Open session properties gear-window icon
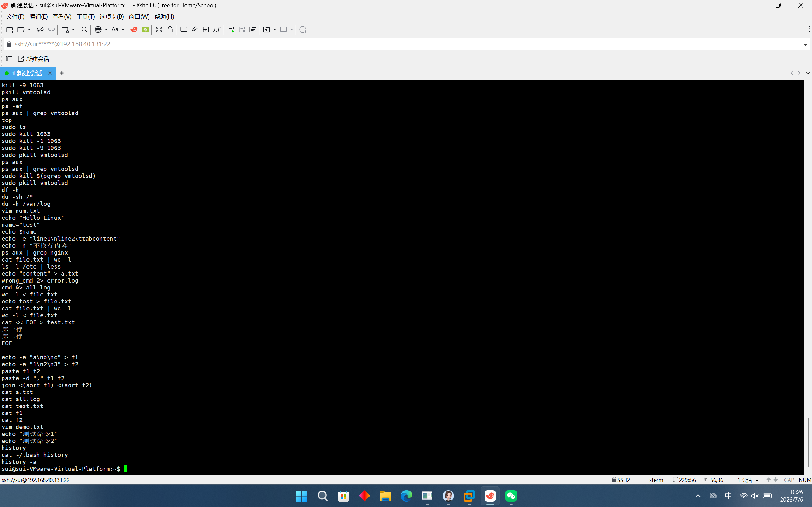 [x=65, y=29]
